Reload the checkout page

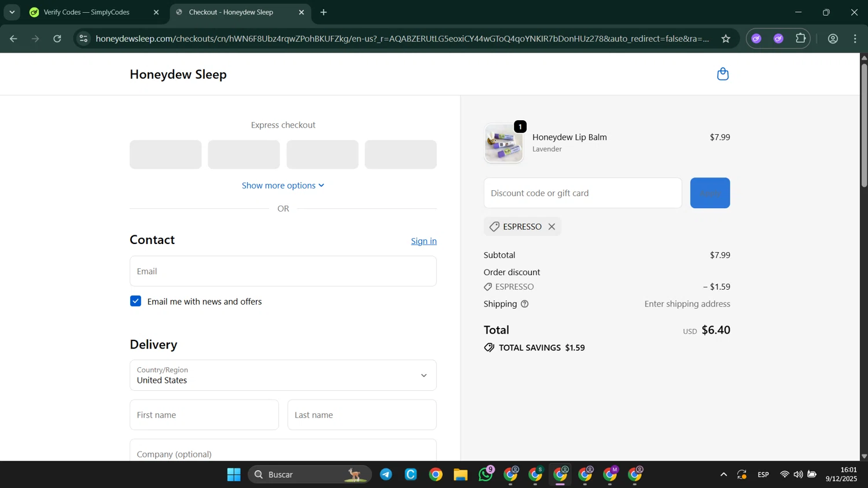pos(57,39)
